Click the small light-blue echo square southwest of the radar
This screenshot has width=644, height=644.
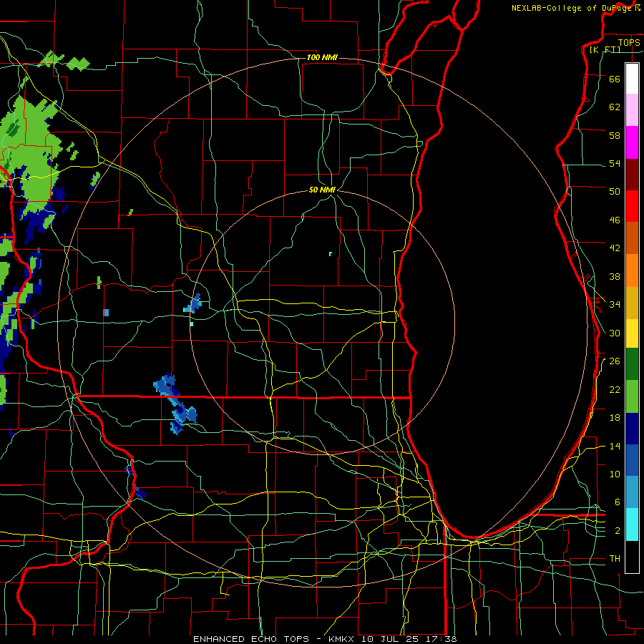pos(106,313)
